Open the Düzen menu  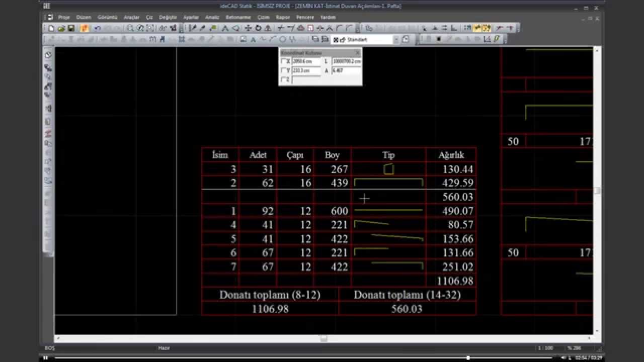coord(84,17)
